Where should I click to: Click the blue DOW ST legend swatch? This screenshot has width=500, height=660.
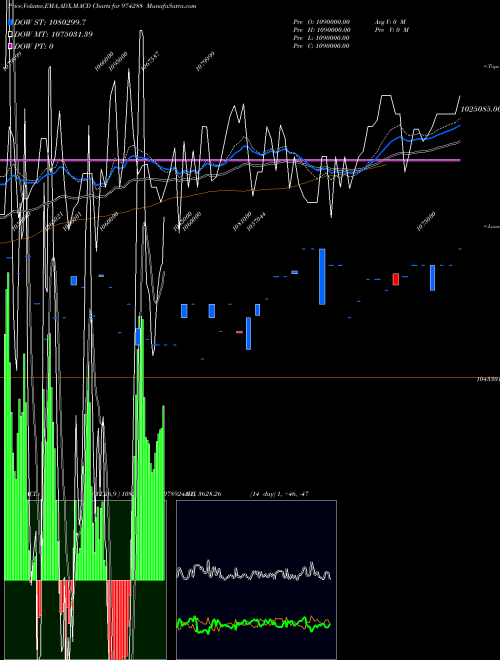click(x=11, y=22)
